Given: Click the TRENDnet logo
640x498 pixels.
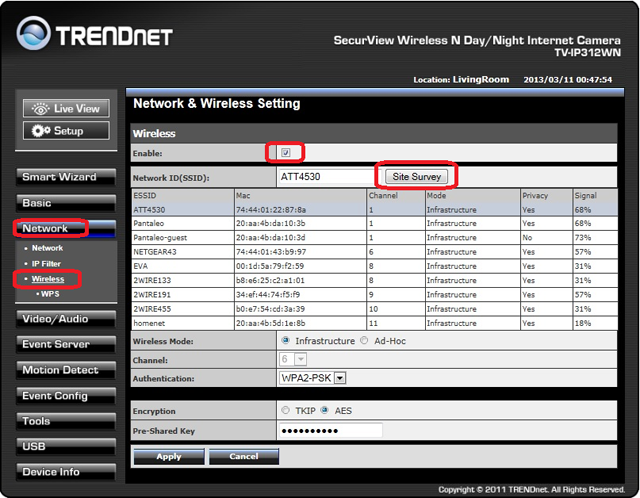Looking at the screenshot, I should click(94, 37).
